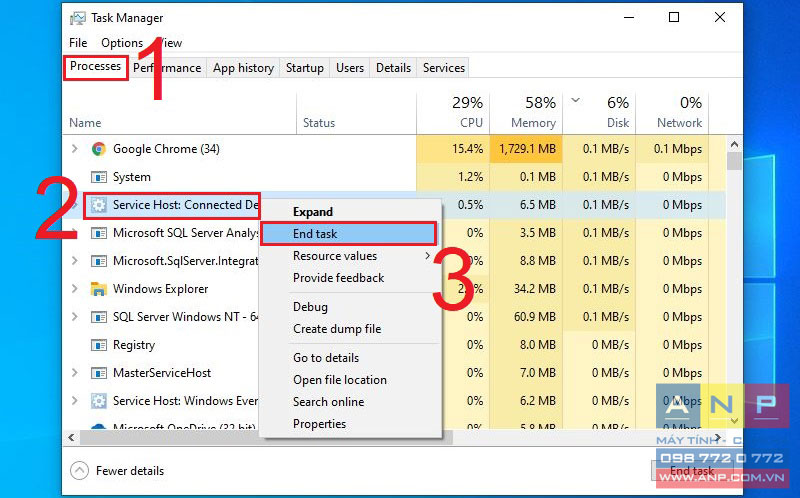
Task: Click the Google Chrome process icon
Action: (x=98, y=149)
